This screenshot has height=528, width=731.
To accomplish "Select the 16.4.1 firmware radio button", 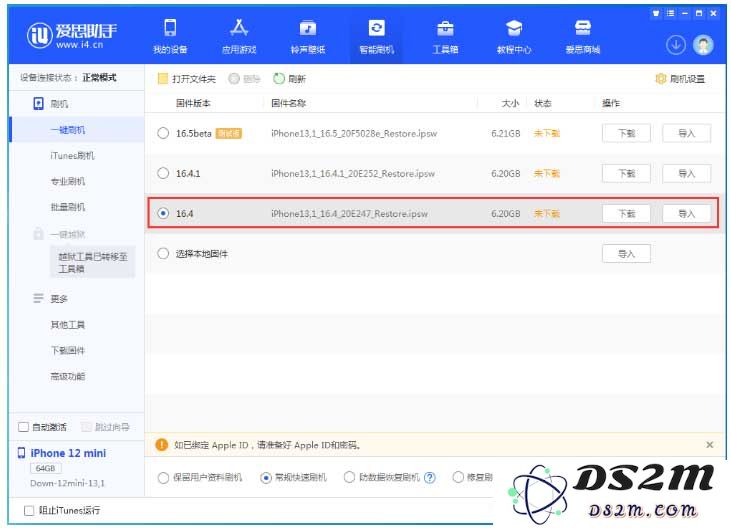I will [163, 173].
